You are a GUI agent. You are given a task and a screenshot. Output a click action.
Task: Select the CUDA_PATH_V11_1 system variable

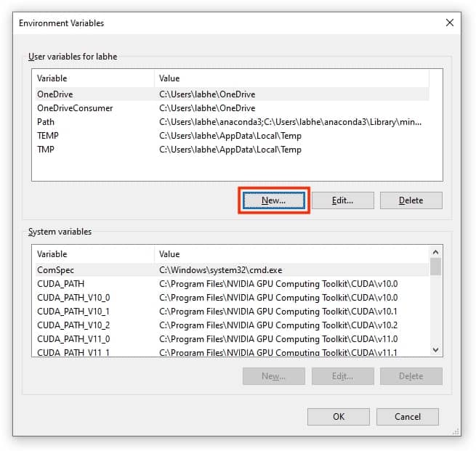(x=233, y=352)
